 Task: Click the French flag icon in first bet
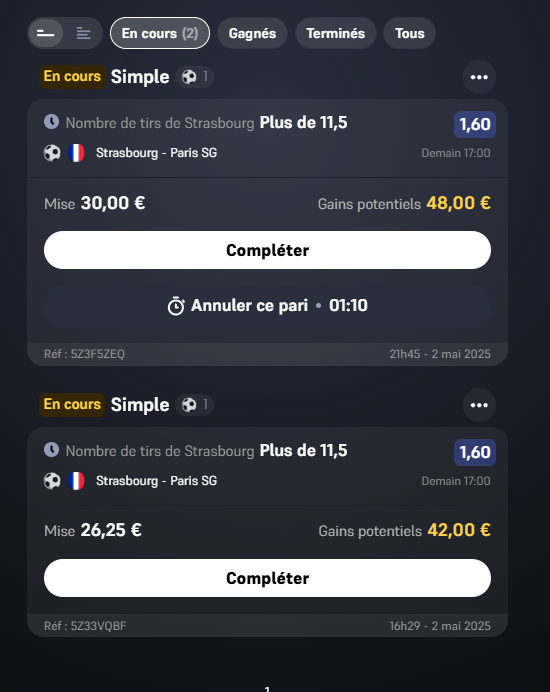point(76,153)
